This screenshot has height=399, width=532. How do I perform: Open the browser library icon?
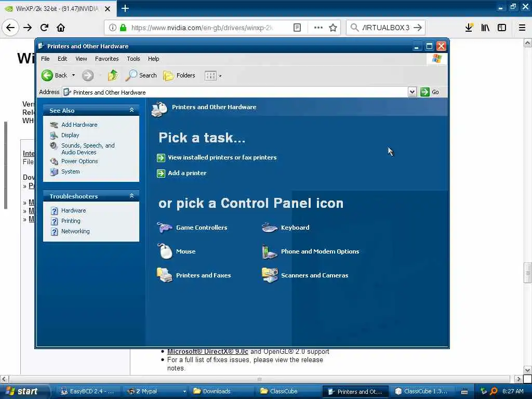point(485,28)
